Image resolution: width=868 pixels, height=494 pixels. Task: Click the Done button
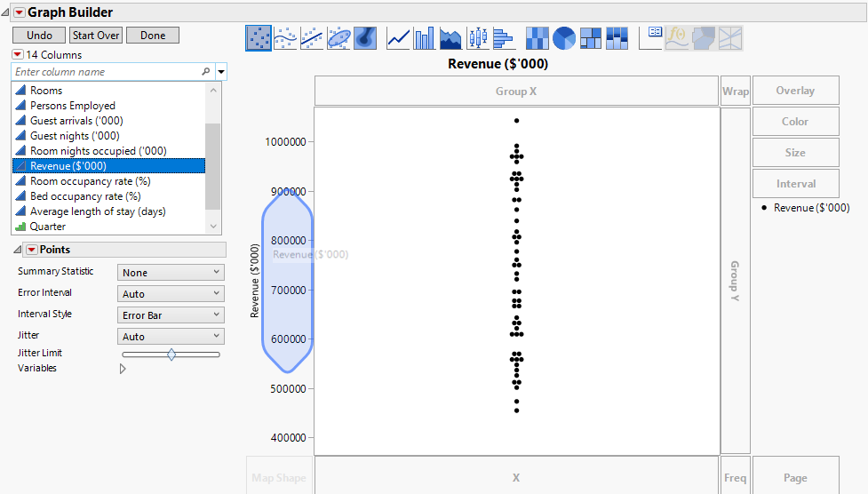pyautogui.click(x=153, y=35)
